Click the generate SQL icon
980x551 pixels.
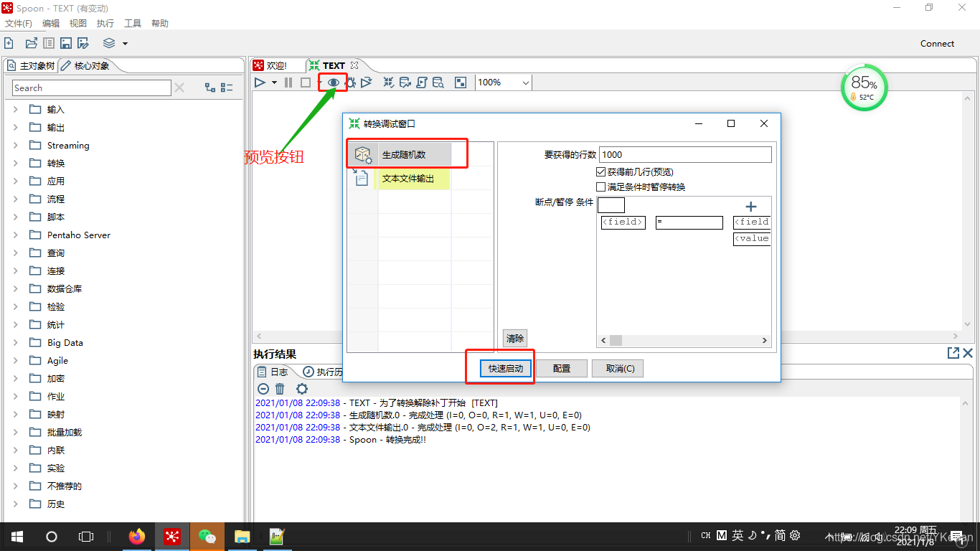coord(422,83)
